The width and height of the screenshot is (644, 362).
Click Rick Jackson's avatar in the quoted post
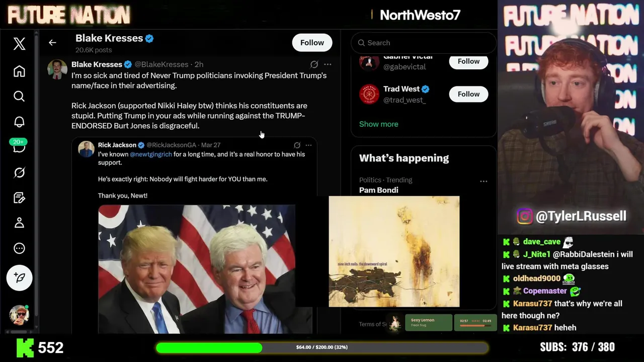(87, 149)
